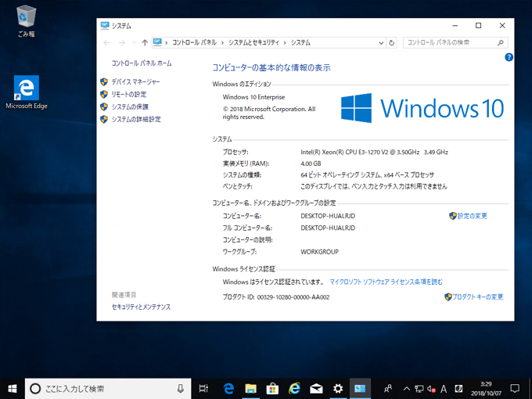
Task: Select Windows 10 Enterprise edition text
Action: coord(253,97)
